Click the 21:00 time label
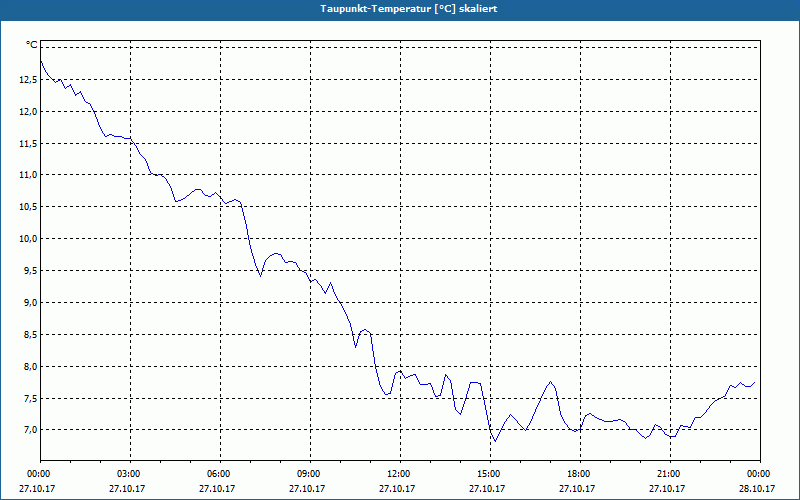The width and height of the screenshot is (800, 500). 670,474
